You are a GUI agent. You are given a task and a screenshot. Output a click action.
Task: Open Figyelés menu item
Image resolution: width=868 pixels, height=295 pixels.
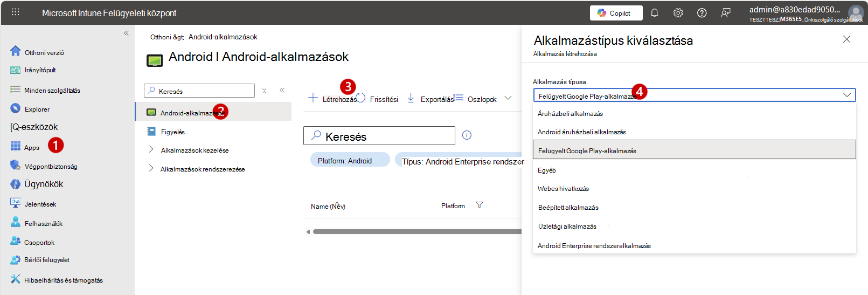[x=172, y=132]
